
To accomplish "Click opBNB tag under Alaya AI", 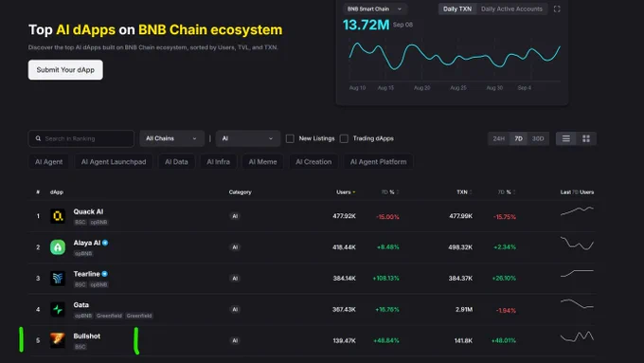I will [83, 254].
